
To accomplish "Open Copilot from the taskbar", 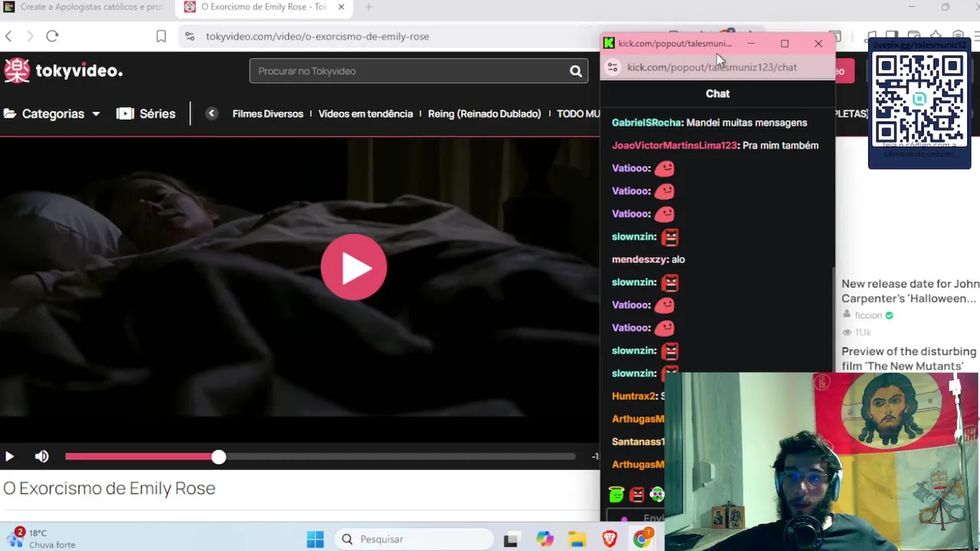I will (544, 540).
